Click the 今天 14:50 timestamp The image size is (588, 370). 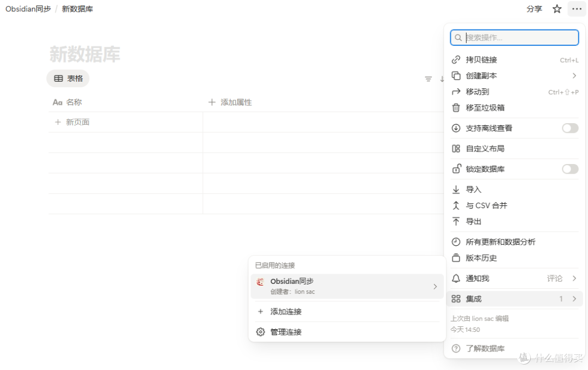pos(465,330)
